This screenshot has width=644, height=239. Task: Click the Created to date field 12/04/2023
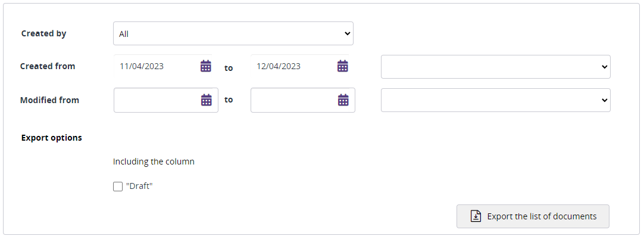pyautogui.click(x=292, y=66)
